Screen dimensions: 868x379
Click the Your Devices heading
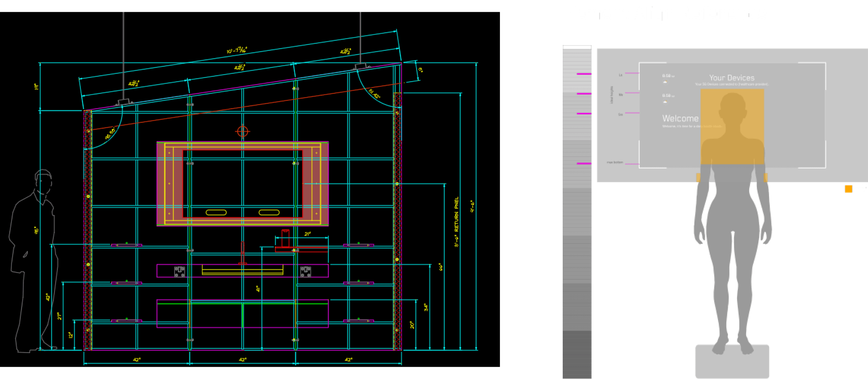tap(732, 78)
